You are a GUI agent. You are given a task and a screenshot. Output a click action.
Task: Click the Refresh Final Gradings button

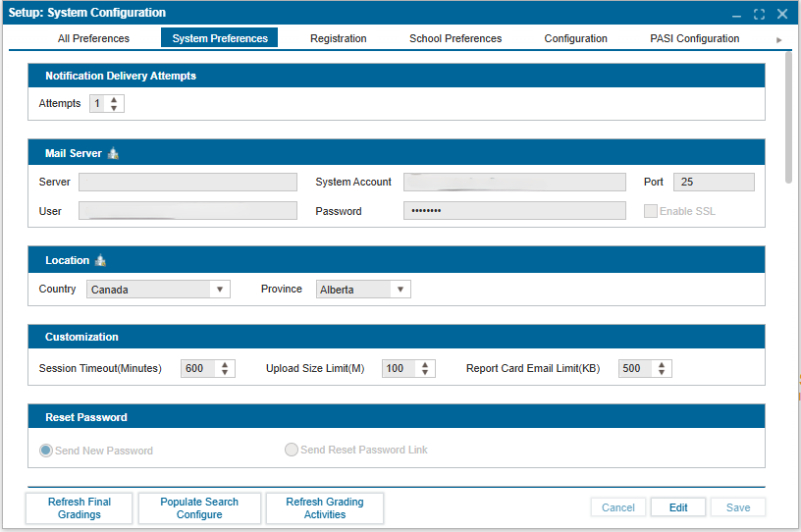[x=80, y=507]
